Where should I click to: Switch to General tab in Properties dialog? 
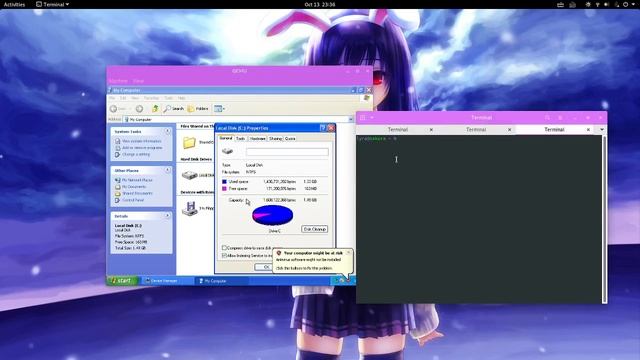[226, 138]
